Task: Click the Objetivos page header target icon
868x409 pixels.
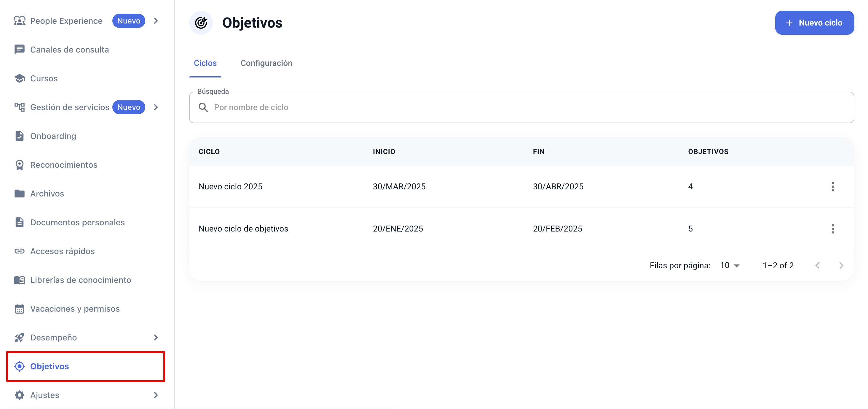Action: 201,23
